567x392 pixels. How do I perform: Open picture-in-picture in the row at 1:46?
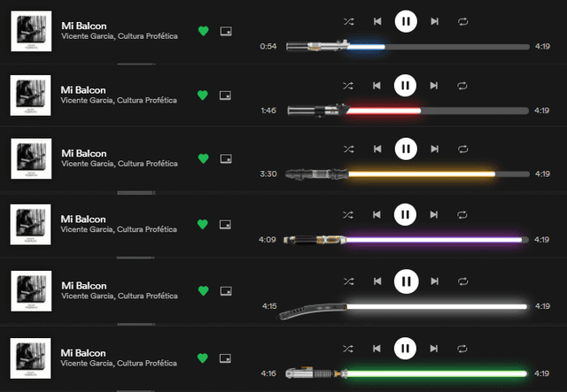226,95
